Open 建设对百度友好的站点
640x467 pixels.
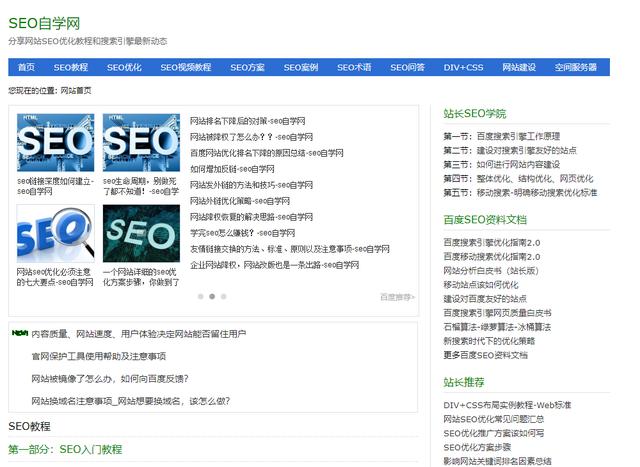(x=485, y=299)
